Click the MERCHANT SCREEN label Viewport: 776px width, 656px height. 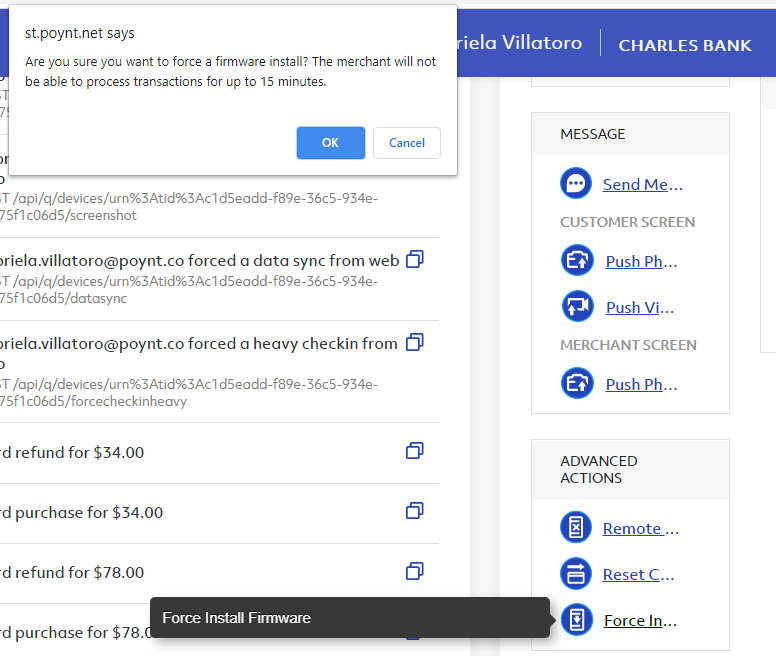coord(628,345)
